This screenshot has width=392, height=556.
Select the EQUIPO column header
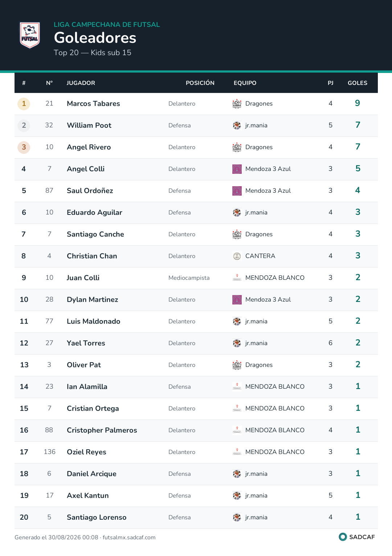point(245,83)
